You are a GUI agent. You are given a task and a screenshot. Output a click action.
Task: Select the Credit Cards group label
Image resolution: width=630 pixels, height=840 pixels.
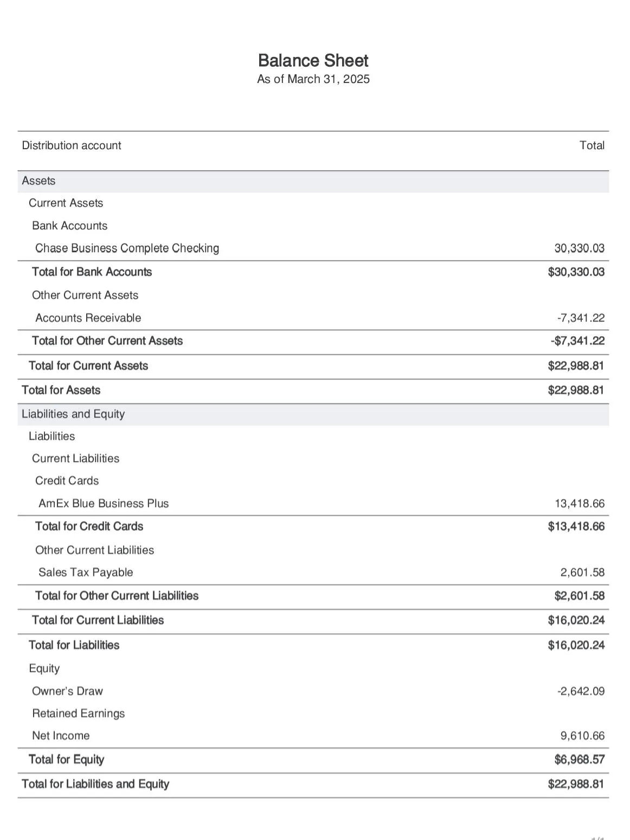click(x=67, y=480)
